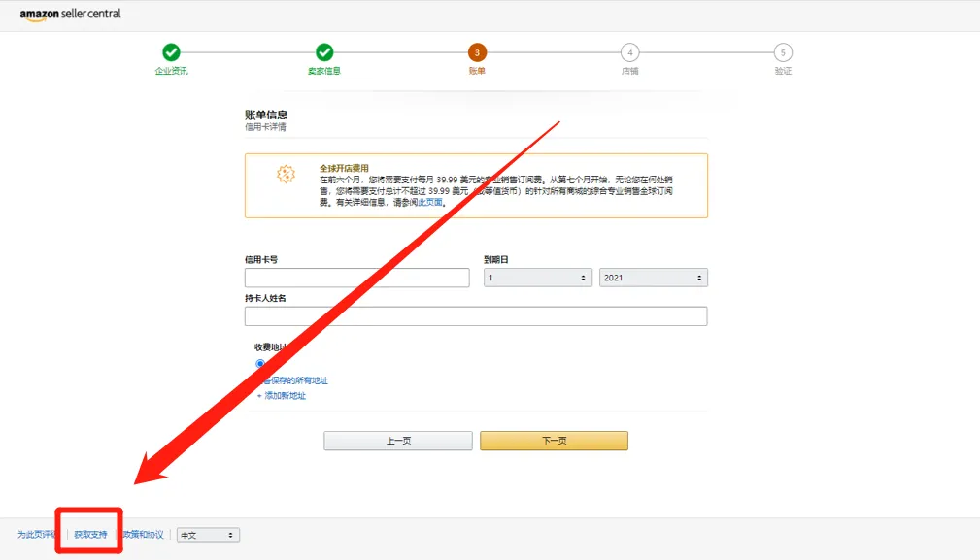Click the 信用卡号 input field
The image size is (980, 560).
pyautogui.click(x=356, y=277)
